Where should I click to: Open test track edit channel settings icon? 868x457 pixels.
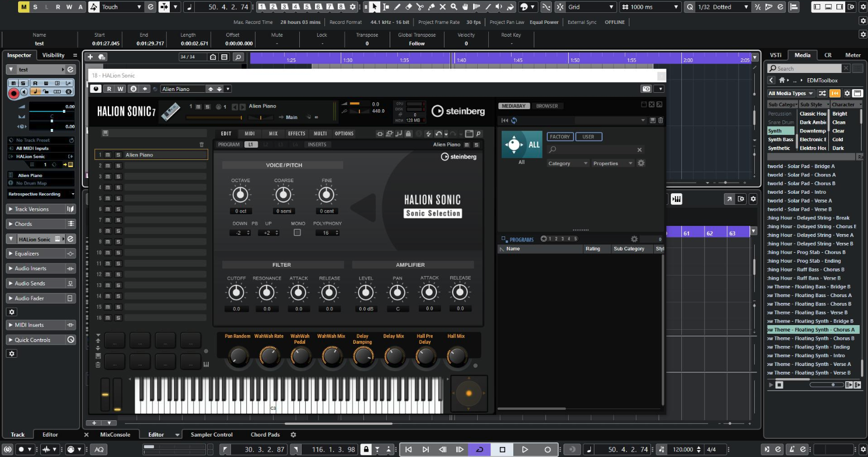[x=71, y=69]
